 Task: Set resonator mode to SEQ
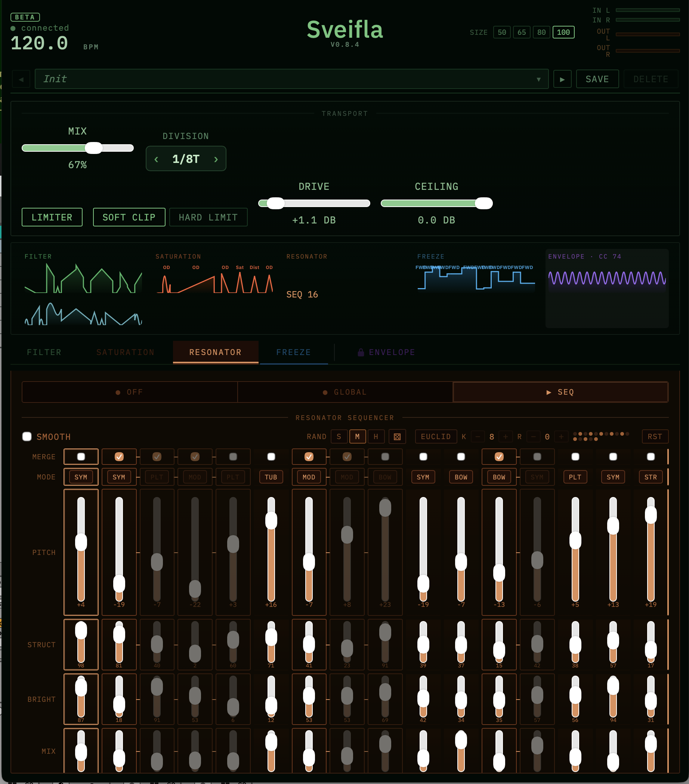560,392
